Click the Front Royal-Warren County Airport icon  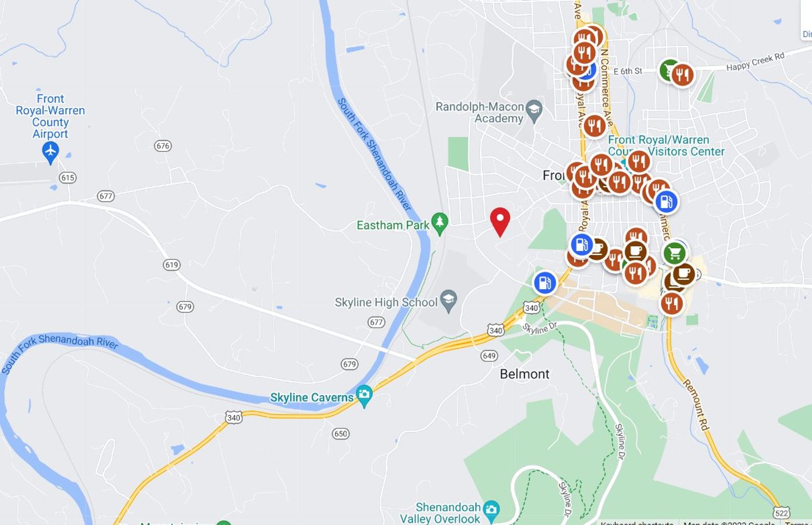pos(50,152)
